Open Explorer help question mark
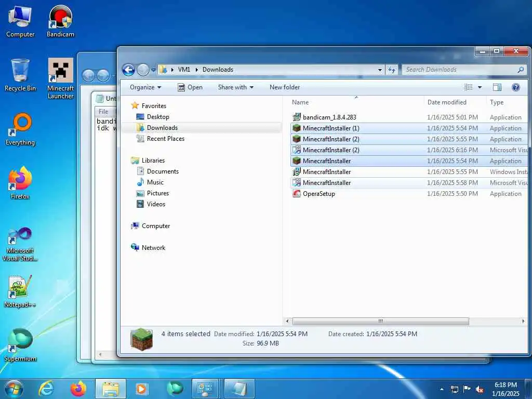The image size is (532, 399). [x=516, y=87]
